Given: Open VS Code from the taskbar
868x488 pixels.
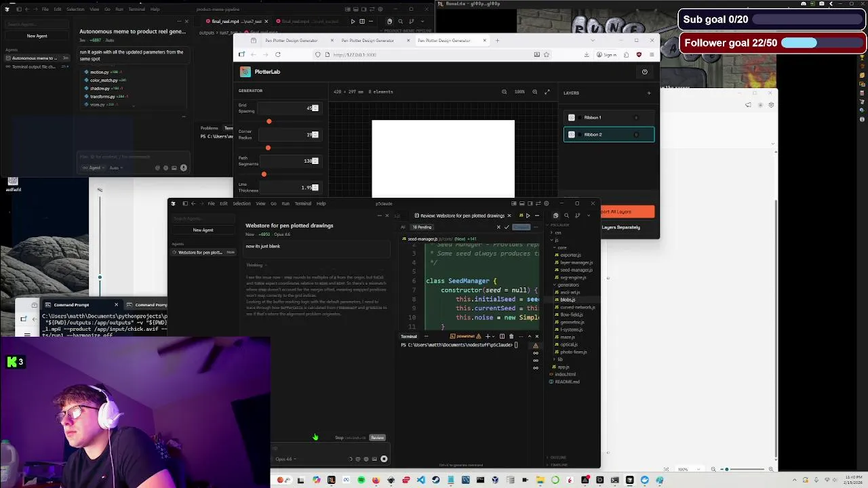Looking at the screenshot, I should [420, 480].
